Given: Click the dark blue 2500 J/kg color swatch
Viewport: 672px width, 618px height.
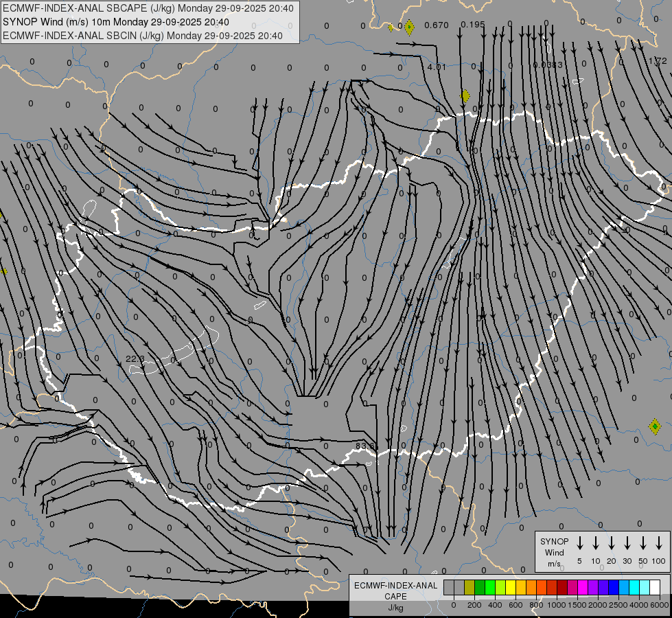Looking at the screenshot, I should (614, 587).
